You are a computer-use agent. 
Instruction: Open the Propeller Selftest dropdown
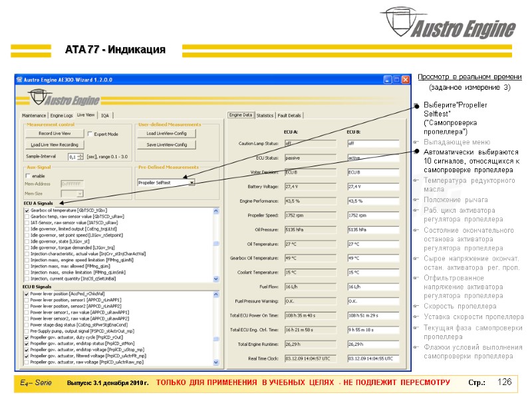[192, 182]
